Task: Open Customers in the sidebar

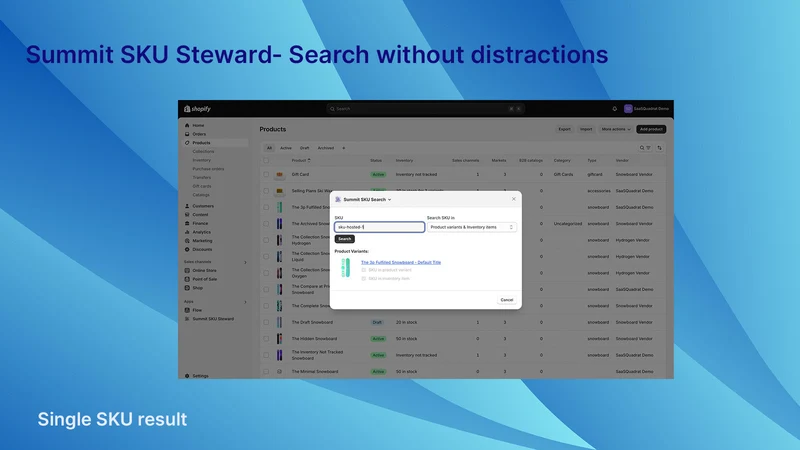Action: click(203, 206)
